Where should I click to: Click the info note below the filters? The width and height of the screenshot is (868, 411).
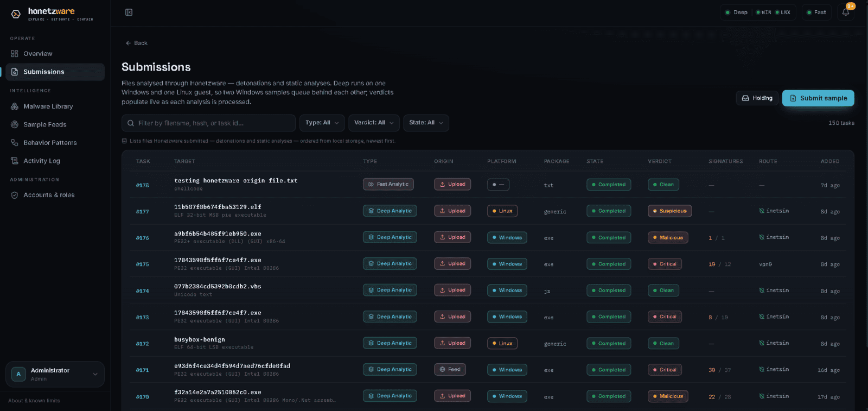259,141
